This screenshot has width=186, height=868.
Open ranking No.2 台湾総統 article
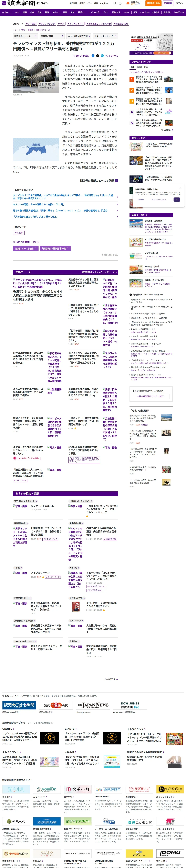pos(151,90)
